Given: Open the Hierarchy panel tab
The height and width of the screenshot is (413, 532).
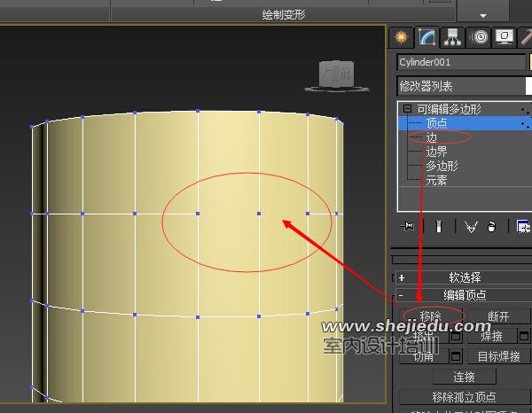Looking at the screenshot, I should pos(452,37).
